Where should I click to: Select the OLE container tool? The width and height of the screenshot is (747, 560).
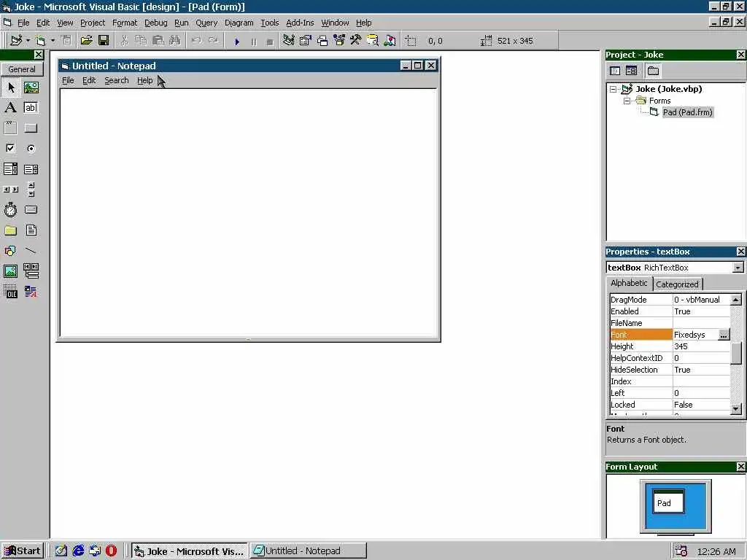[x=11, y=292]
